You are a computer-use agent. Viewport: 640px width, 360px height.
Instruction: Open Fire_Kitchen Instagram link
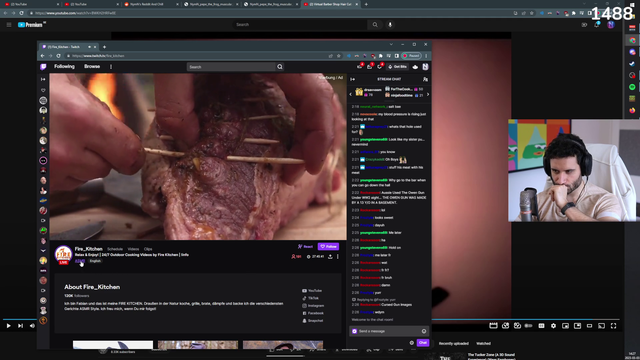(313, 306)
